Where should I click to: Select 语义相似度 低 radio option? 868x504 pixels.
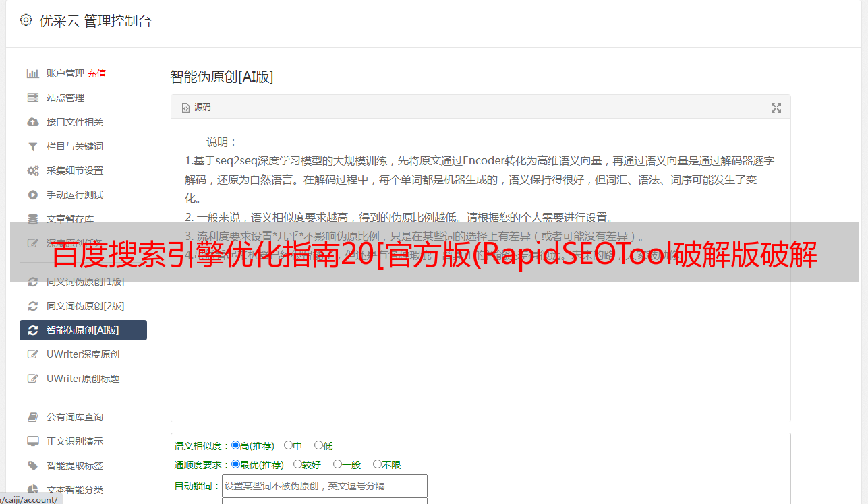(318, 445)
